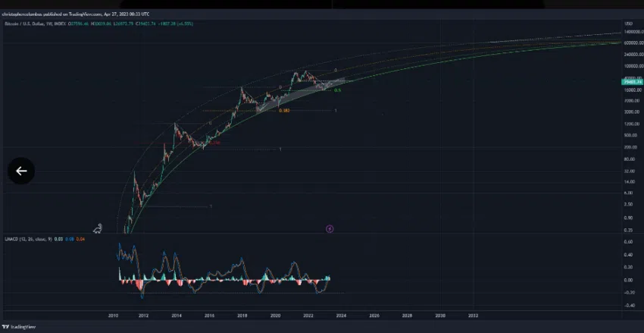
Task: Click the published on TradingView.com header text
Action: pos(76,14)
